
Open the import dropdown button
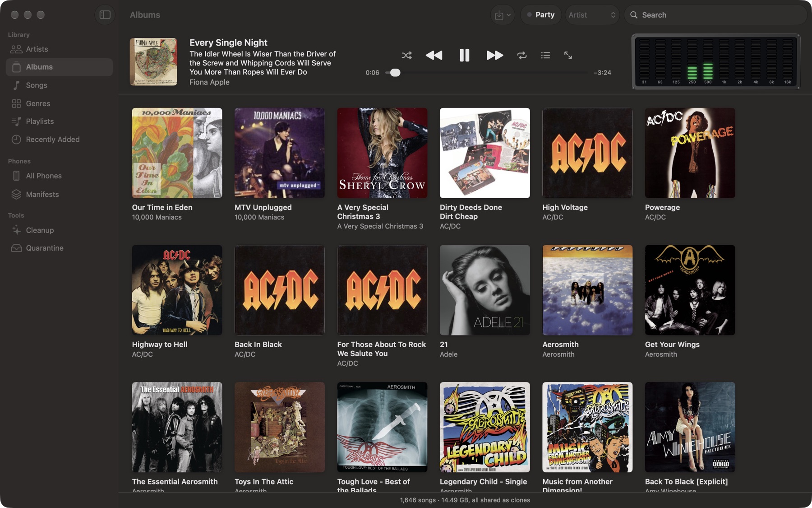point(503,15)
